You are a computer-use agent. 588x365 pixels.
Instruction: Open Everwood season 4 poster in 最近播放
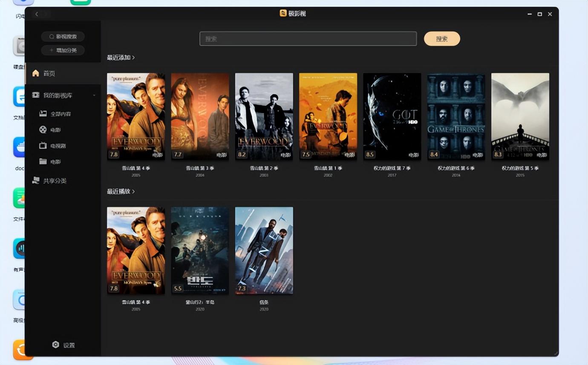[x=136, y=251]
